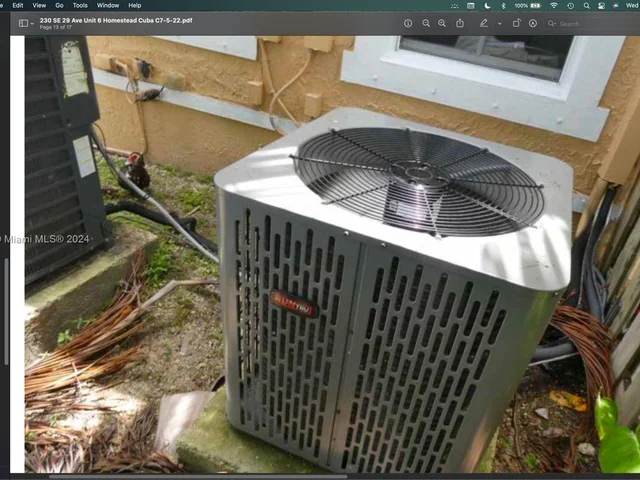640x480 pixels.
Task: Open the Tools menu
Action: click(80, 5)
